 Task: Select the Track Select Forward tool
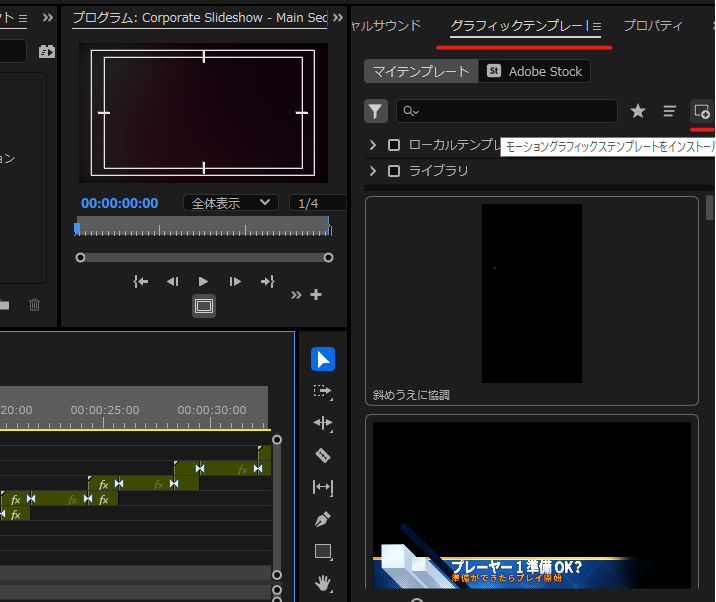click(x=323, y=391)
